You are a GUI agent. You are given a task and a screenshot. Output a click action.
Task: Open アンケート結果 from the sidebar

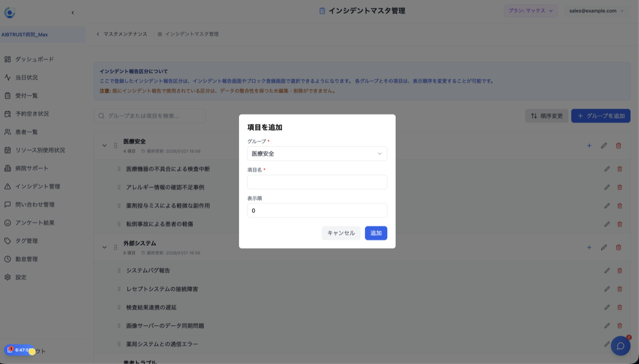[35, 223]
